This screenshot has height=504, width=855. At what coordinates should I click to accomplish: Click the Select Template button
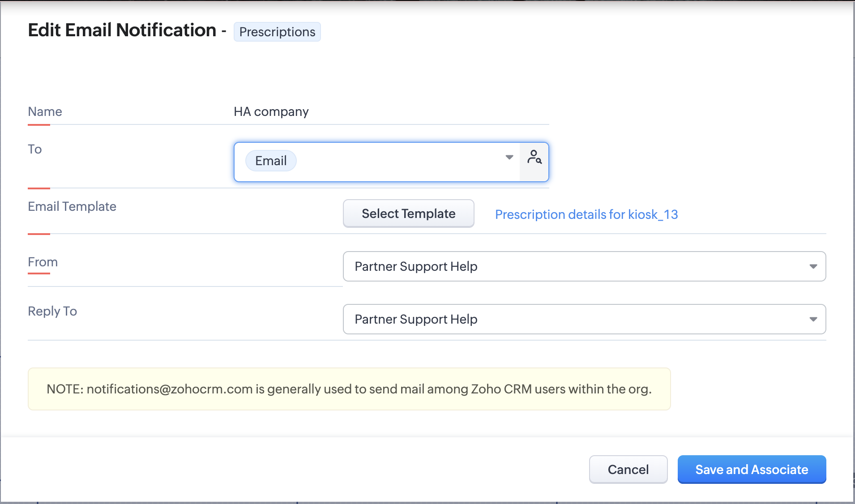tap(408, 214)
